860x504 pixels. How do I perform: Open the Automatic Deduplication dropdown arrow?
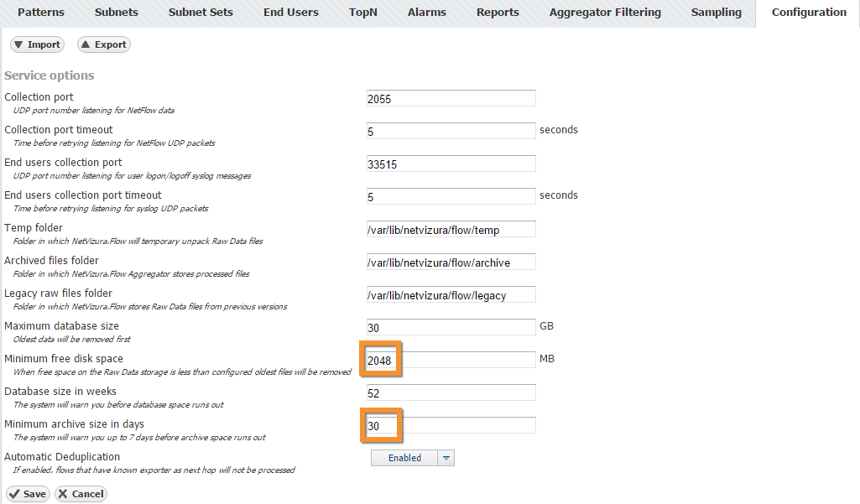(446, 458)
